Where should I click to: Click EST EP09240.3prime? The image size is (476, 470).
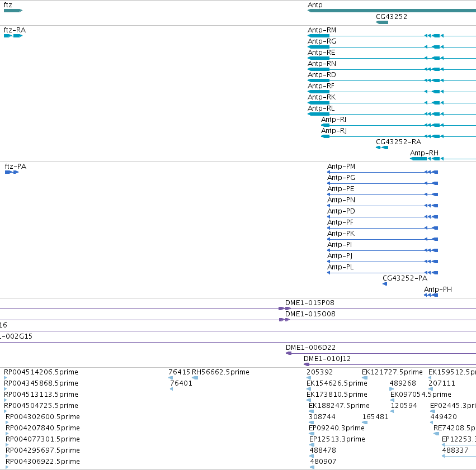coord(336,428)
